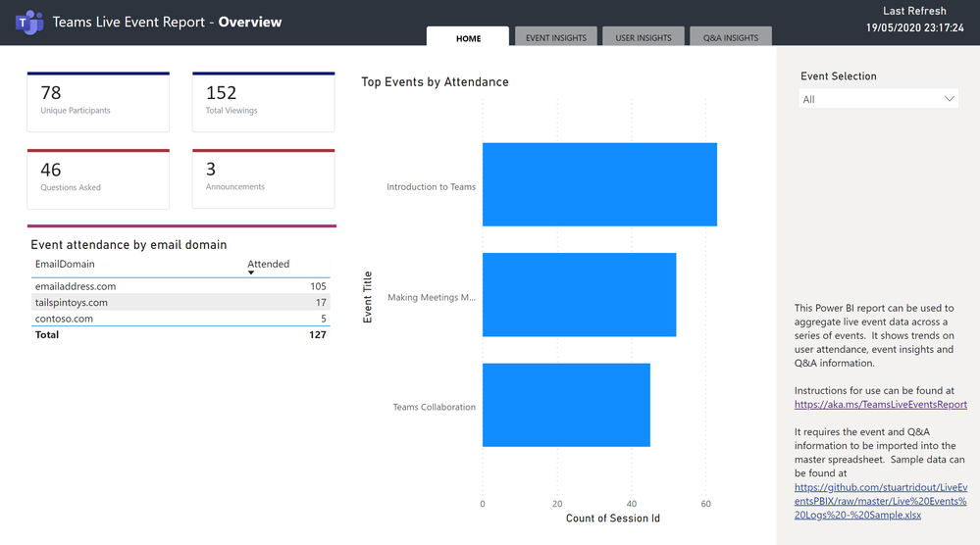Click the 3 Announcements card

point(263,178)
